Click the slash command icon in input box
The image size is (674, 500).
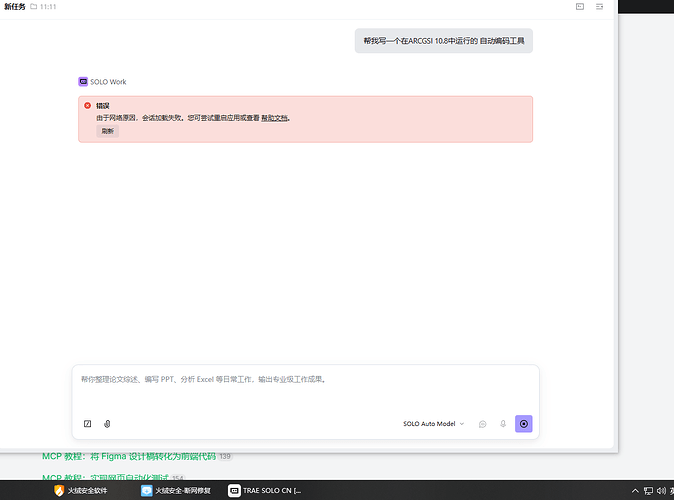point(87,423)
